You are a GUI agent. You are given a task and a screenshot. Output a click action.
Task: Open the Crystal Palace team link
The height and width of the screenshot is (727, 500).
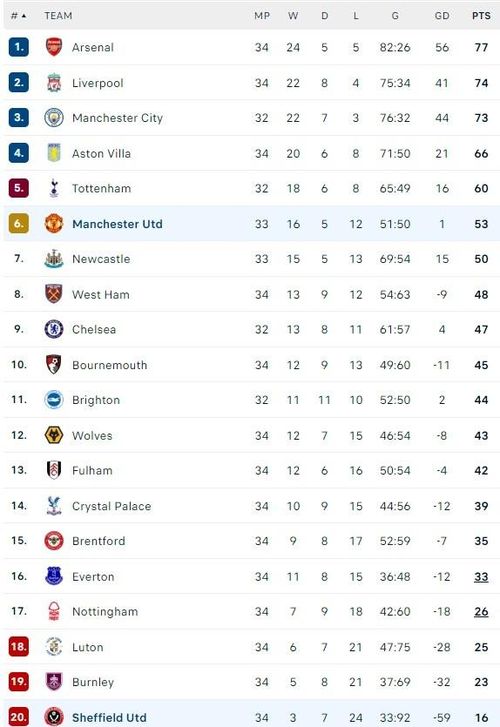pos(111,506)
